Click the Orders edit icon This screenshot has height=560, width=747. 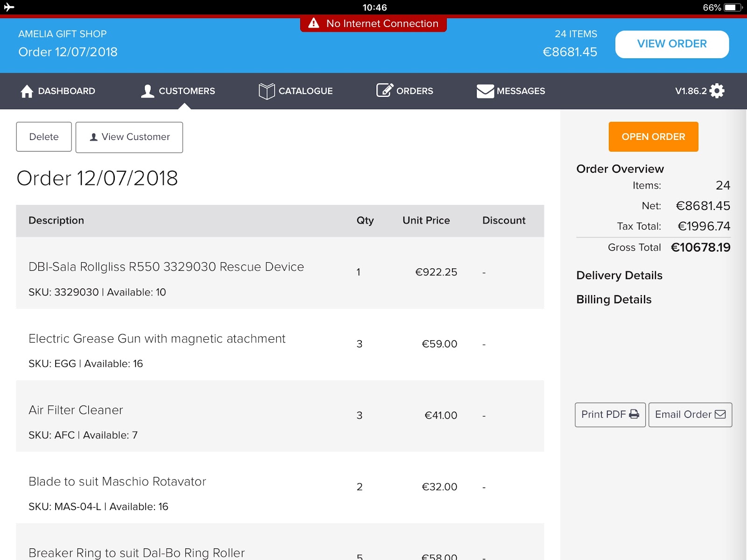click(x=385, y=90)
